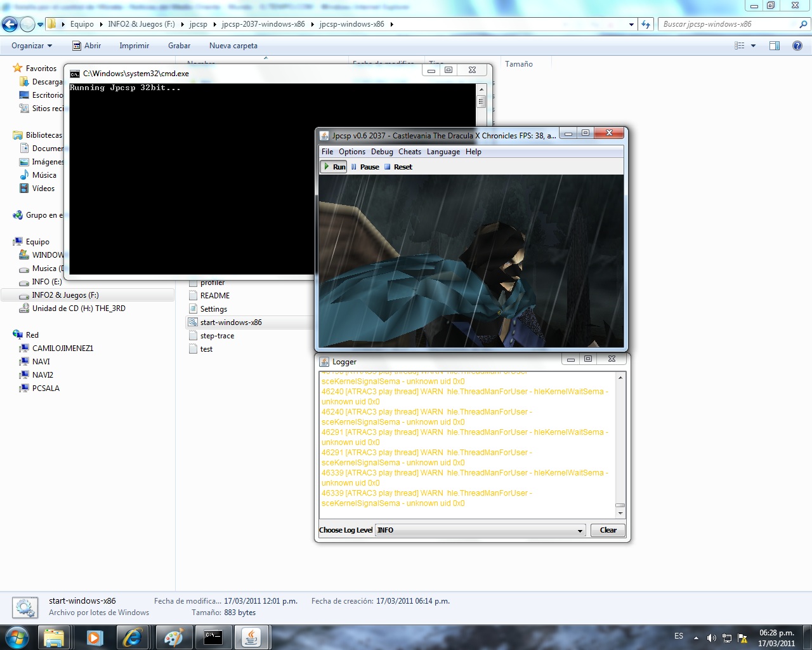The width and height of the screenshot is (812, 650).
Task: Click the Logger scrollbar up arrow
Action: tap(620, 377)
